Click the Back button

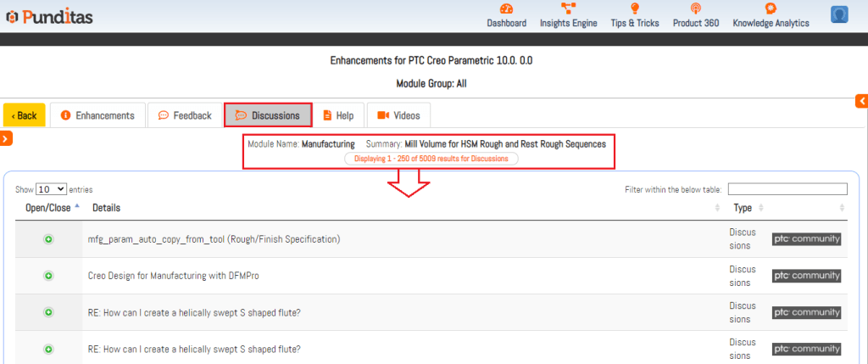pos(24,115)
